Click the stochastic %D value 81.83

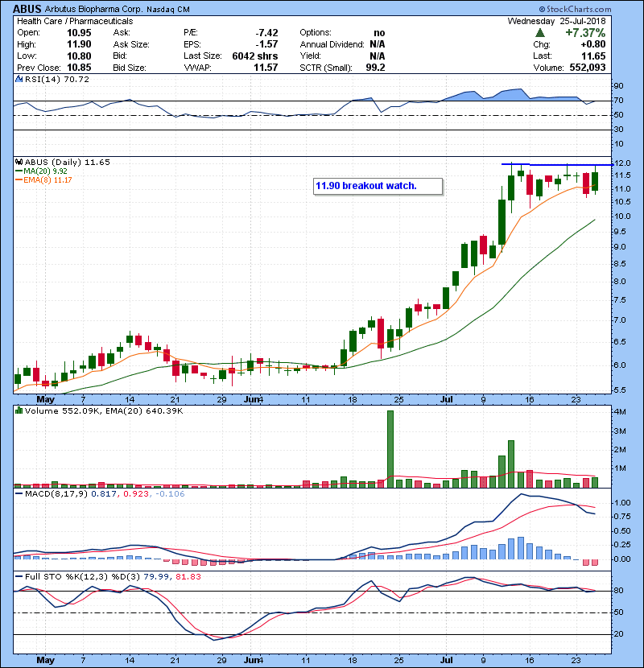pos(188,577)
